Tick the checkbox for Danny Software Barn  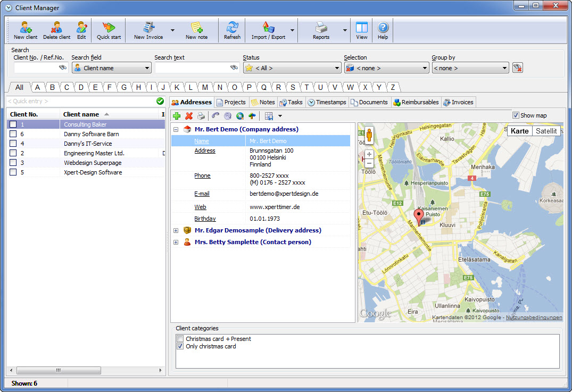(13, 134)
